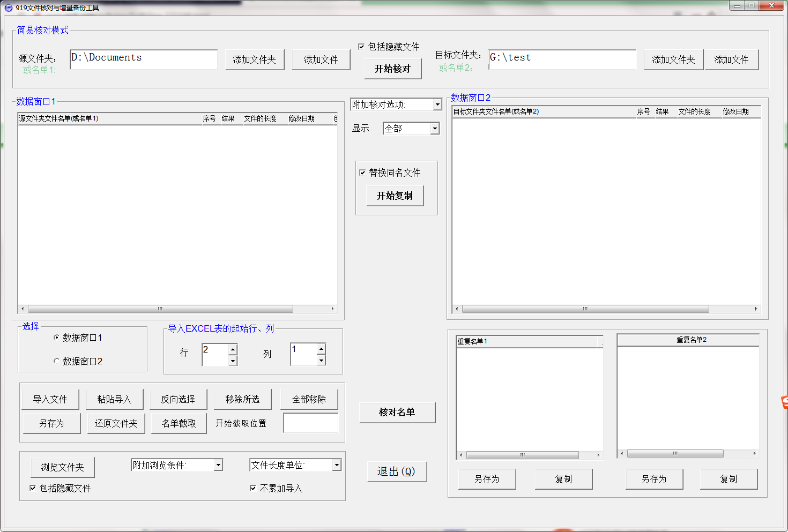Screen dimensions: 788x532
Task: Decrease the column (列) spinner value
Action: [x=321, y=361]
